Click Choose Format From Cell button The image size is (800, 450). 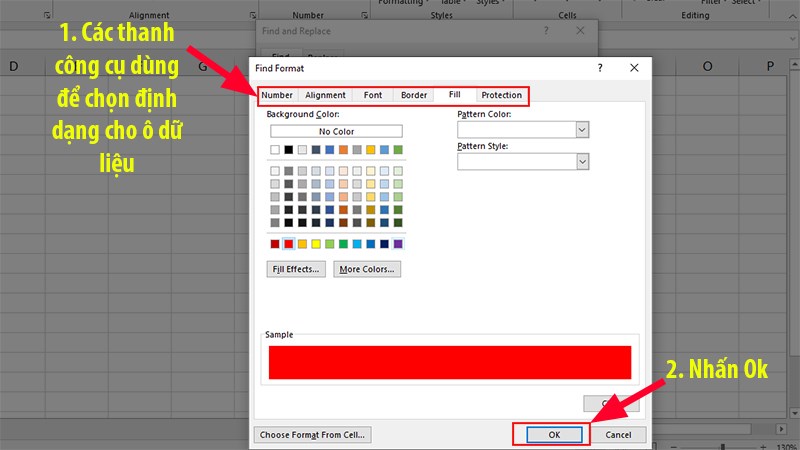pos(313,435)
